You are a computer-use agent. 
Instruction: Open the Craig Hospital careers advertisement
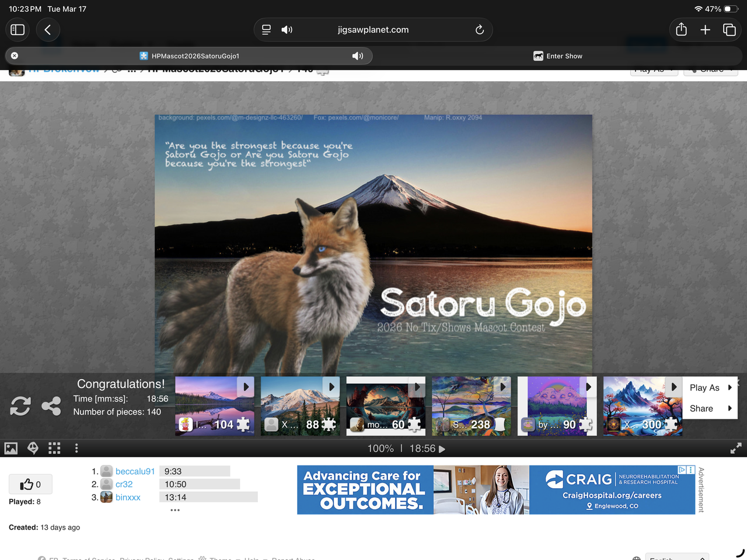pyautogui.click(x=496, y=490)
